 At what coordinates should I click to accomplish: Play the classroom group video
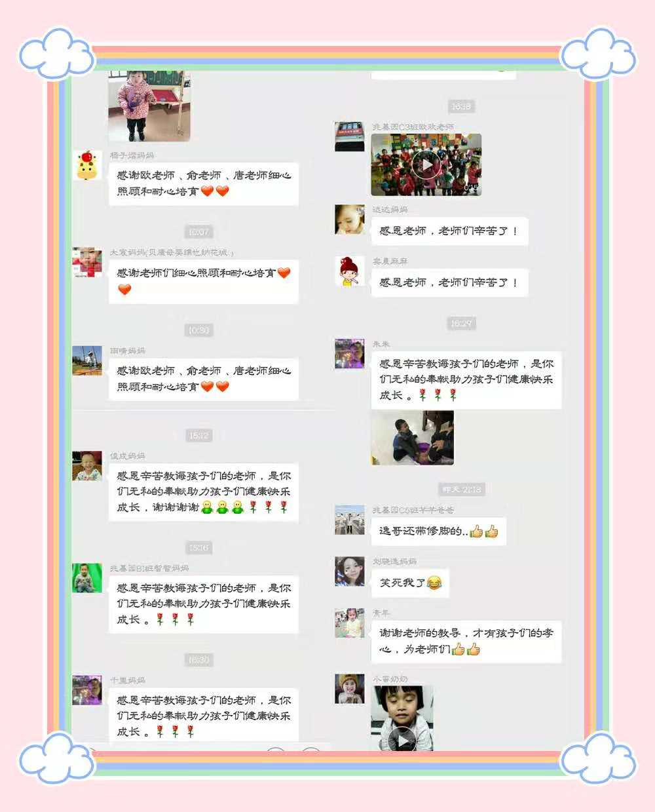(426, 165)
